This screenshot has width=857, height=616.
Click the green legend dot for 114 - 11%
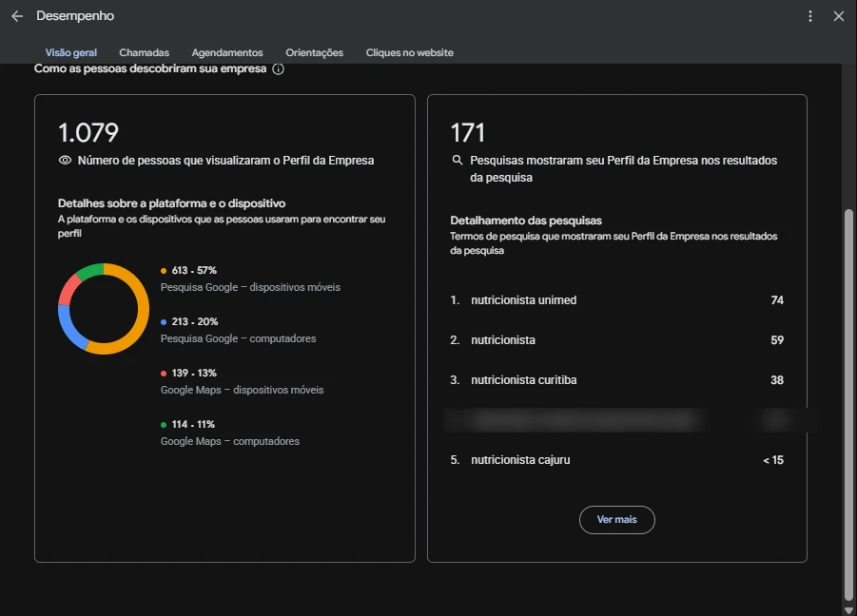164,425
